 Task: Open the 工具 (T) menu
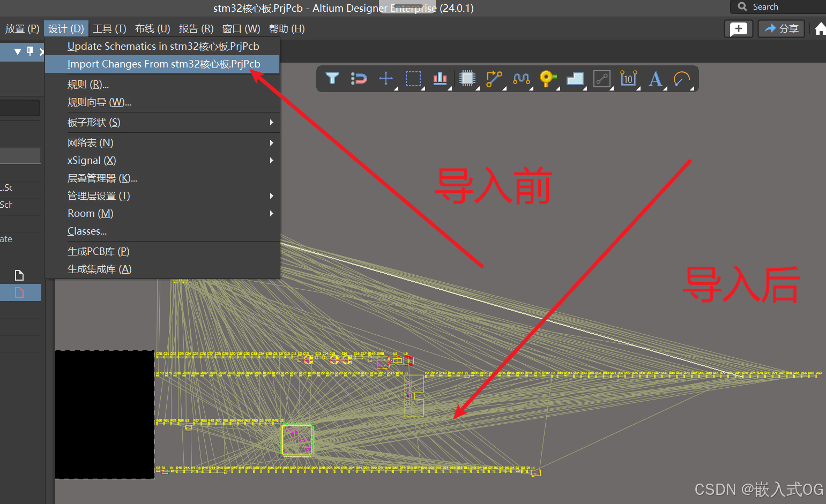click(109, 28)
